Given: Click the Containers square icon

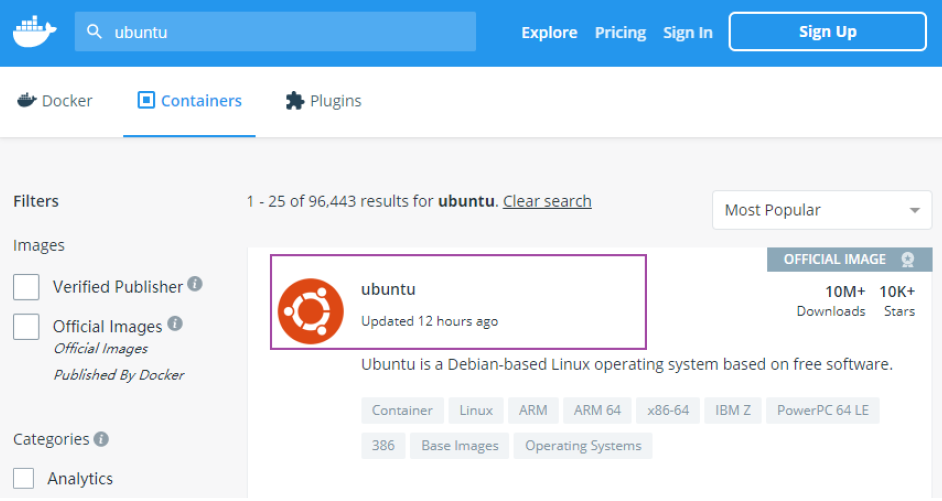Looking at the screenshot, I should coord(146,100).
